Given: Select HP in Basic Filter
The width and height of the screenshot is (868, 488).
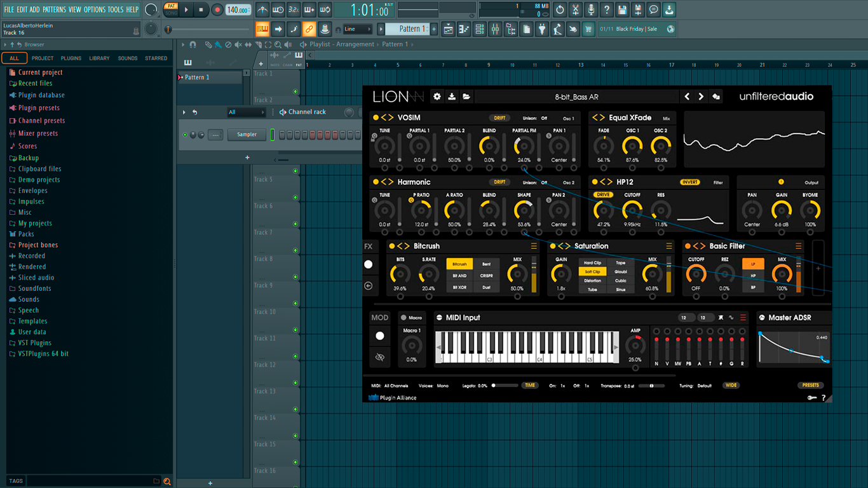Looking at the screenshot, I should pos(753,276).
